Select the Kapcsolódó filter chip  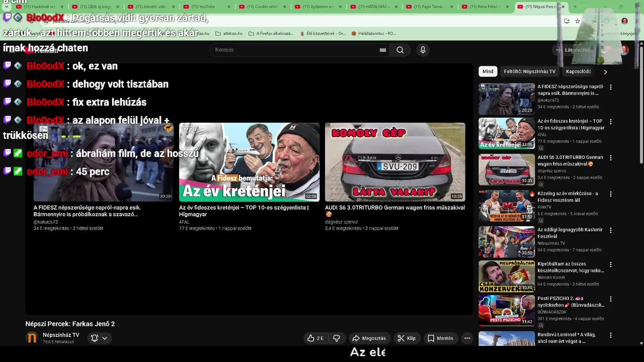(x=579, y=71)
